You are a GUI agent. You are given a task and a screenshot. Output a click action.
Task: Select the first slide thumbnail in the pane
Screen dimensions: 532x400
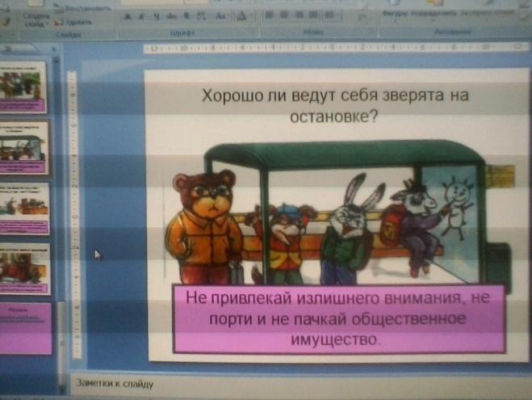(x=23, y=87)
